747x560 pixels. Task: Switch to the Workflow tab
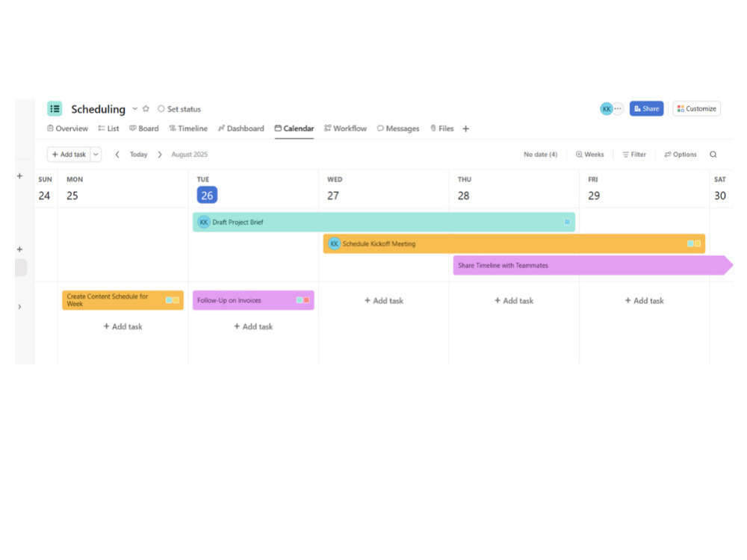345,128
